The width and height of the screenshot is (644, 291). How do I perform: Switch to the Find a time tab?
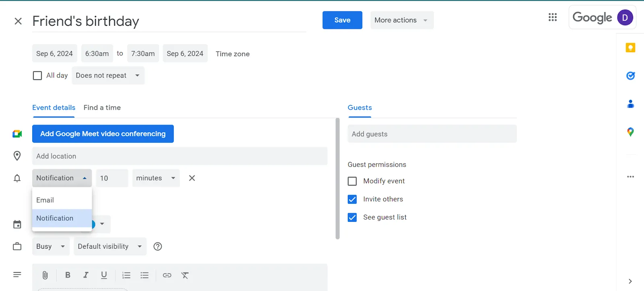coord(102,108)
